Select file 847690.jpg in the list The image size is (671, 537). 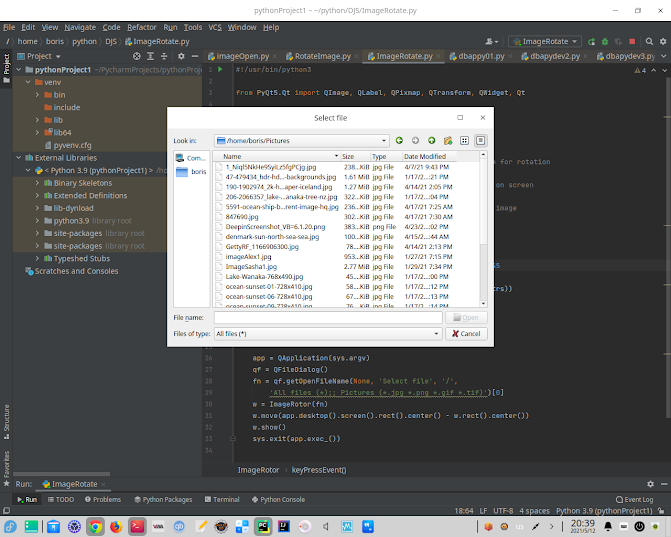click(x=242, y=217)
